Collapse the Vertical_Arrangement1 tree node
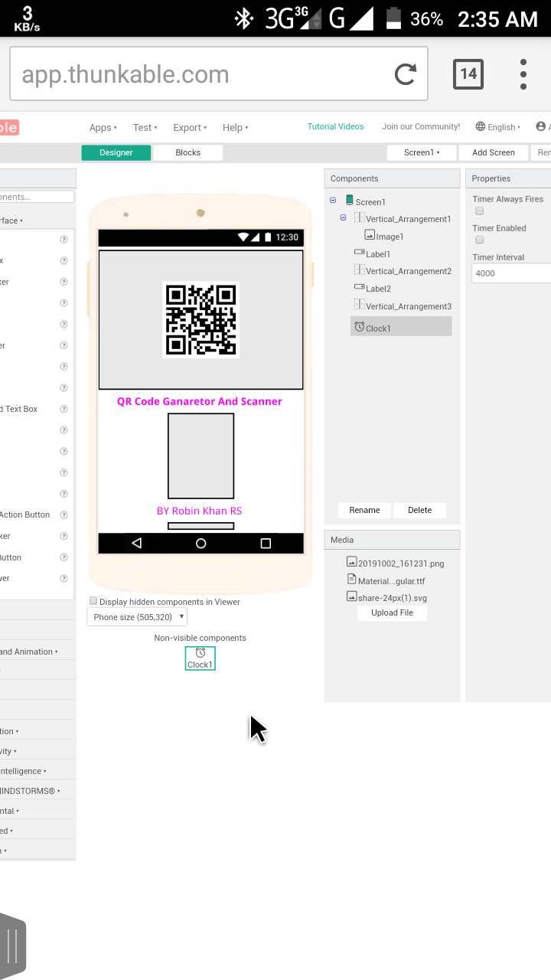Viewport: 551px width, 980px height. tap(344, 218)
